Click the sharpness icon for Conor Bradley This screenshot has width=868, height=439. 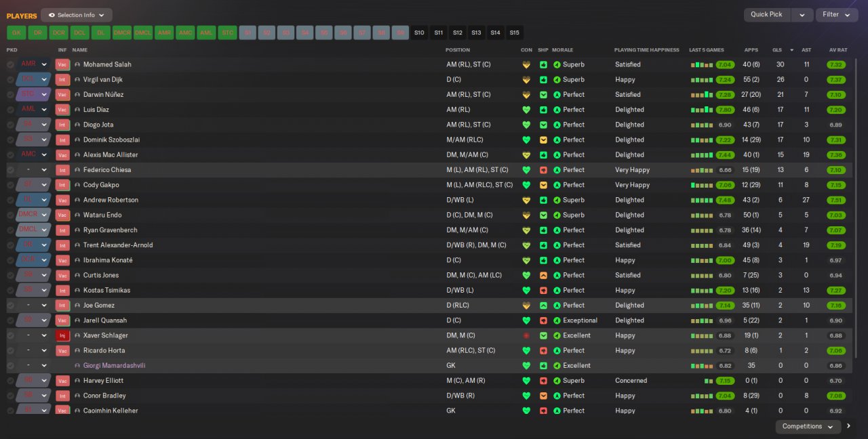[x=543, y=396]
